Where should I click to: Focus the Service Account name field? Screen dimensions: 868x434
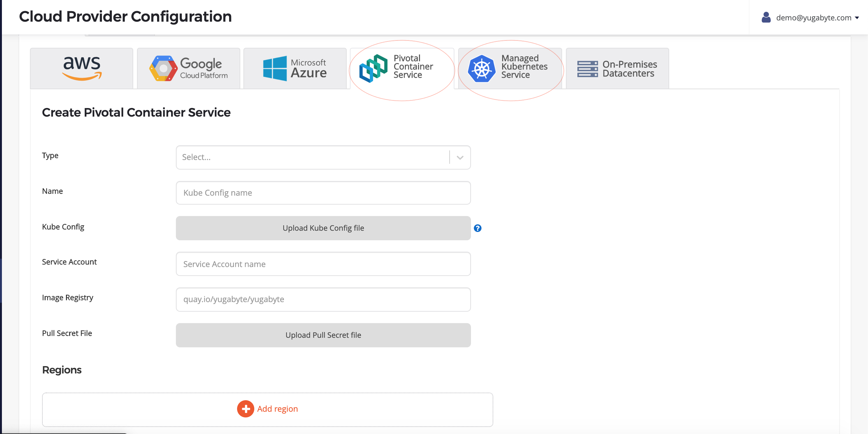click(323, 264)
